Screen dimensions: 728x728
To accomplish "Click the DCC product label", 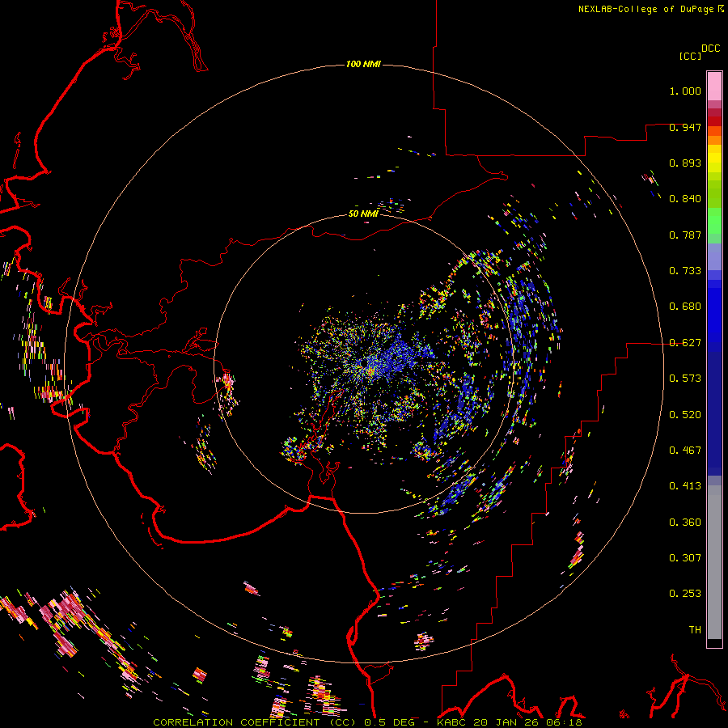I will [710, 49].
